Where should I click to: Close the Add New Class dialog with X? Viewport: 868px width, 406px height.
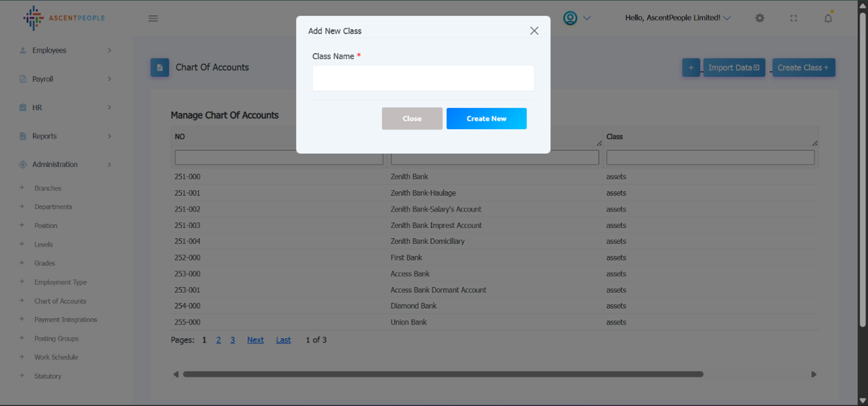click(534, 31)
